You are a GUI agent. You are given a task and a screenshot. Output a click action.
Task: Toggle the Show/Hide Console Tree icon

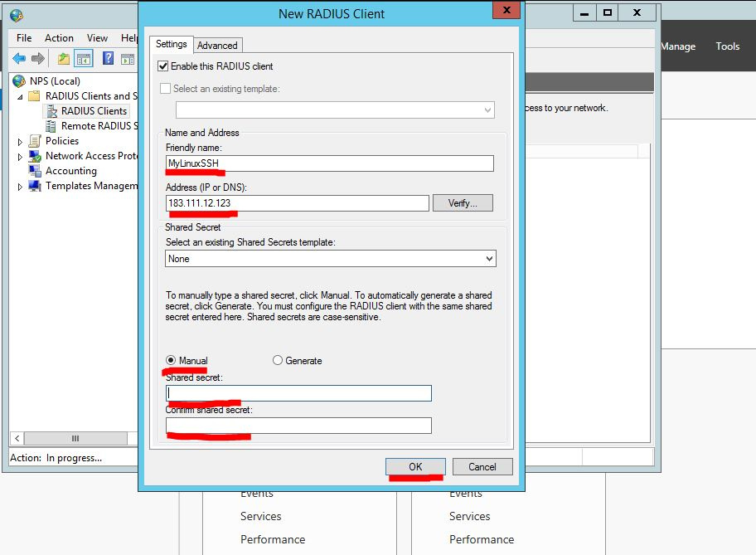(84, 59)
